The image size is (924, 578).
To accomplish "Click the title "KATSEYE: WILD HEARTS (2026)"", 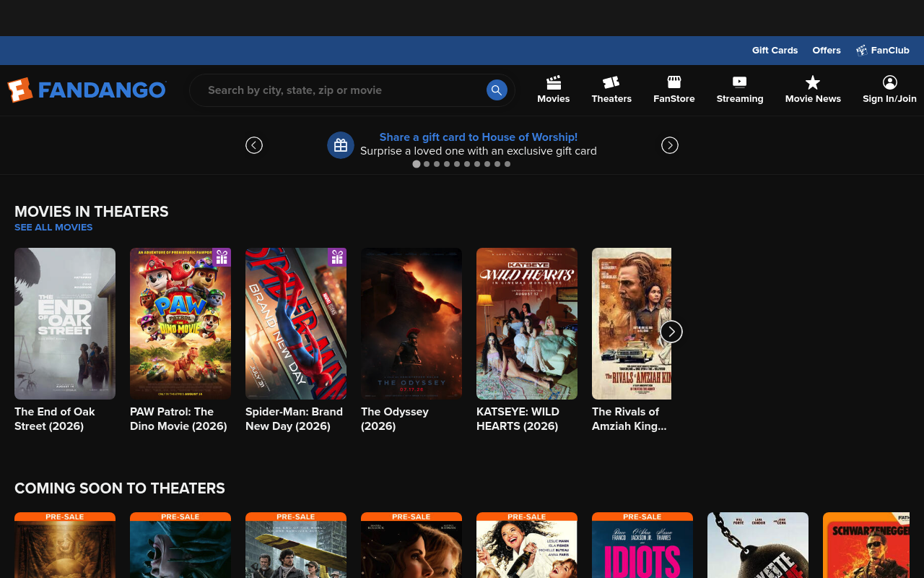I will point(518,419).
